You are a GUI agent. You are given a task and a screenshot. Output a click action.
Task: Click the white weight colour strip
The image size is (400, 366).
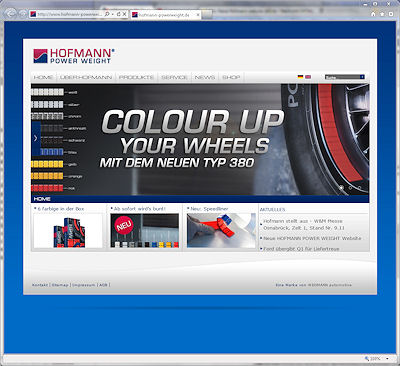click(x=47, y=92)
